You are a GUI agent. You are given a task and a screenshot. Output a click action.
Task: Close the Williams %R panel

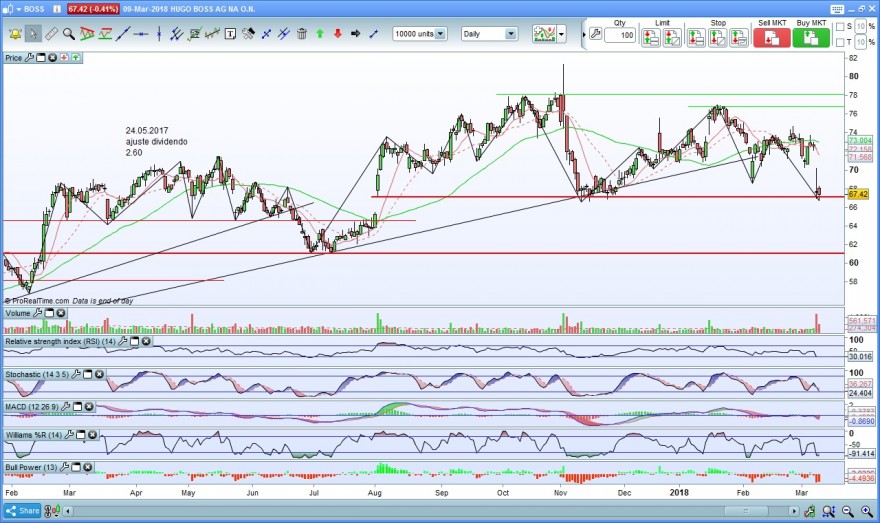click(x=93, y=435)
